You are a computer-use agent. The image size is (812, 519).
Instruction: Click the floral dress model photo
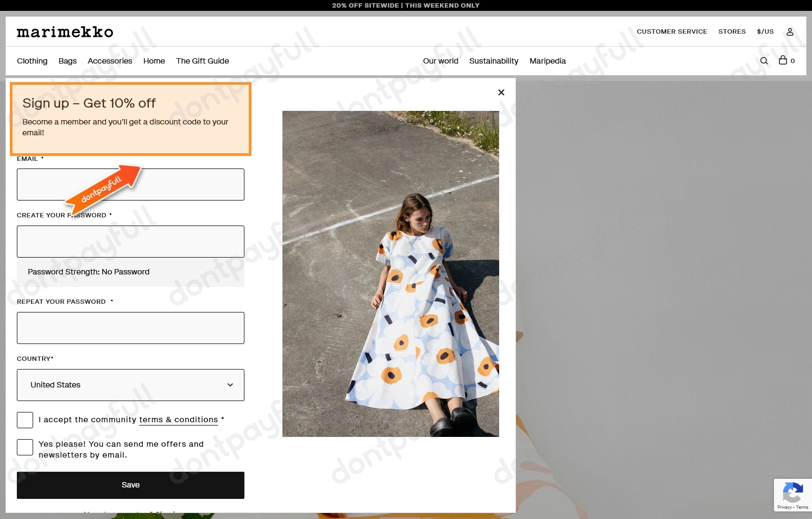tap(391, 274)
